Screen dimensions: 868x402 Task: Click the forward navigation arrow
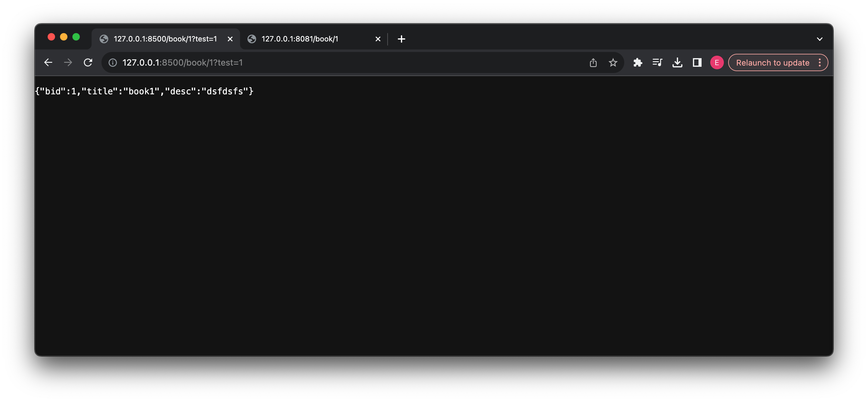(67, 62)
